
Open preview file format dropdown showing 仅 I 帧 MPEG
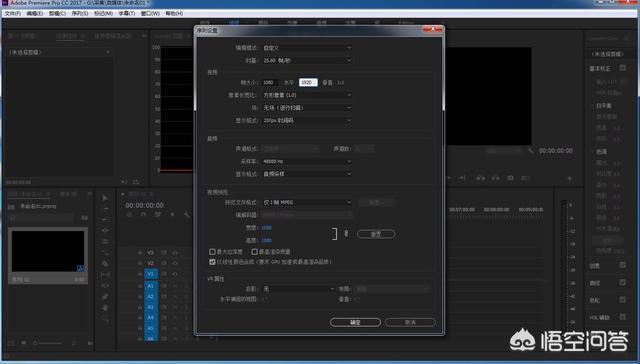307,202
